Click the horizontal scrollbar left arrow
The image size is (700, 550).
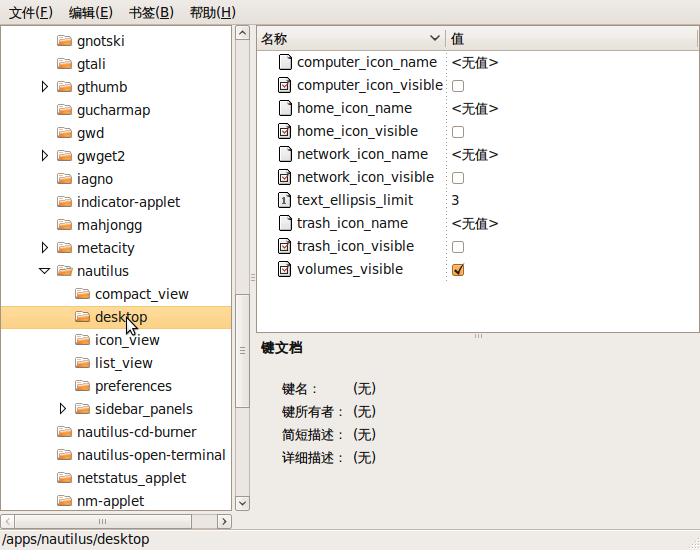[8, 521]
